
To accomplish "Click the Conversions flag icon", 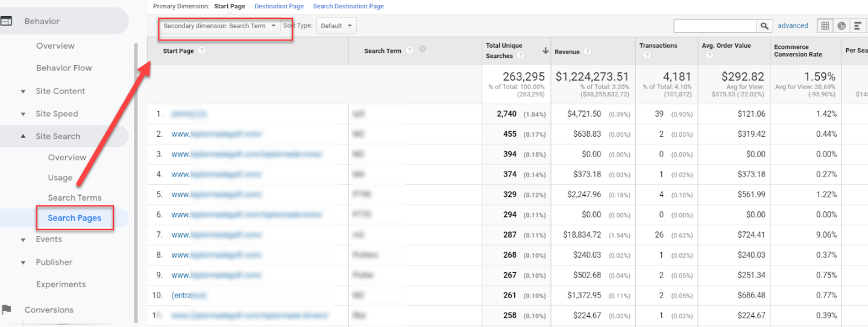I will [x=7, y=310].
